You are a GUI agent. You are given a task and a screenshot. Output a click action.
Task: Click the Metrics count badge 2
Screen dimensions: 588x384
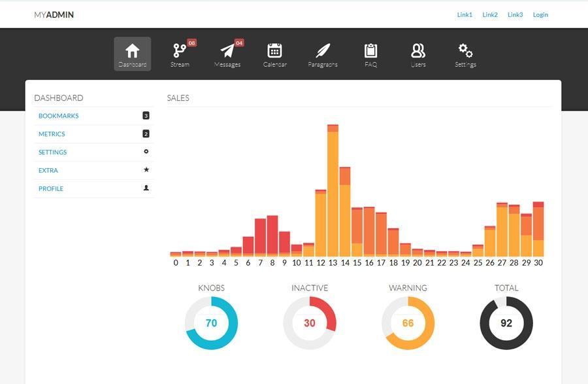pyautogui.click(x=146, y=133)
